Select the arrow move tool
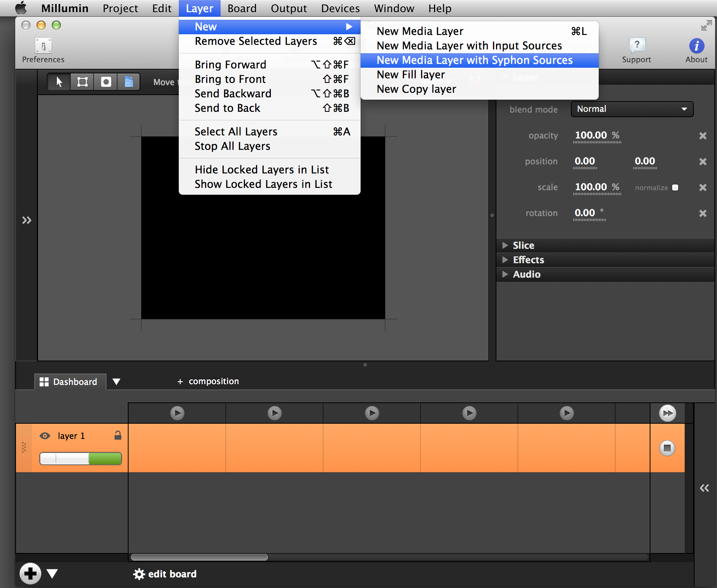The image size is (717, 588). point(59,82)
